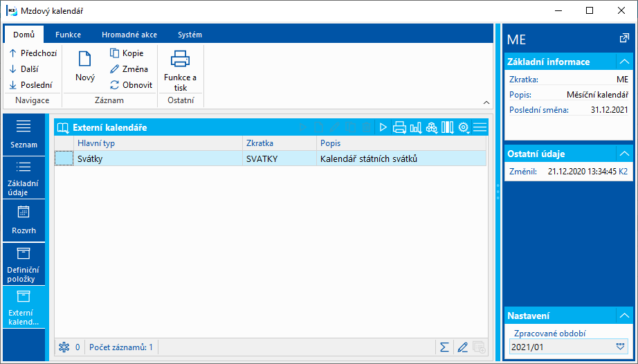Click the K2 application icon in title bar

[11, 11]
